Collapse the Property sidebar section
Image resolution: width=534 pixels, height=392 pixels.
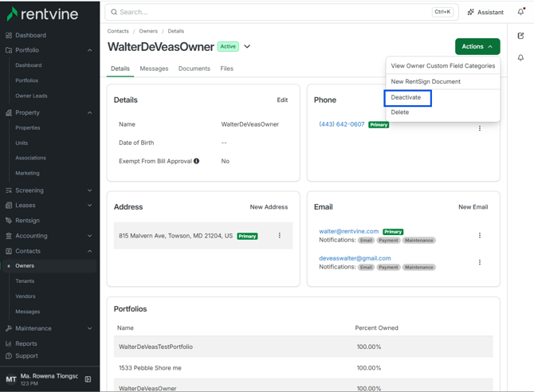click(x=89, y=112)
